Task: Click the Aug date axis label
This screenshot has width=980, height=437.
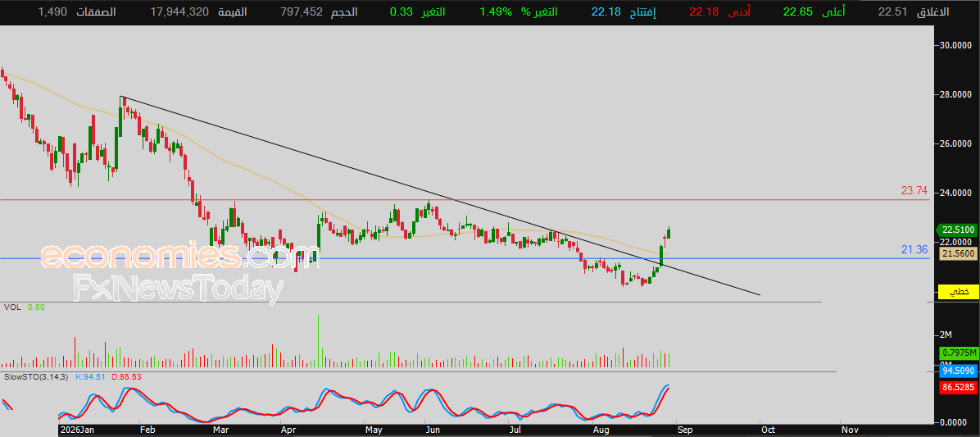Action: pos(601,430)
